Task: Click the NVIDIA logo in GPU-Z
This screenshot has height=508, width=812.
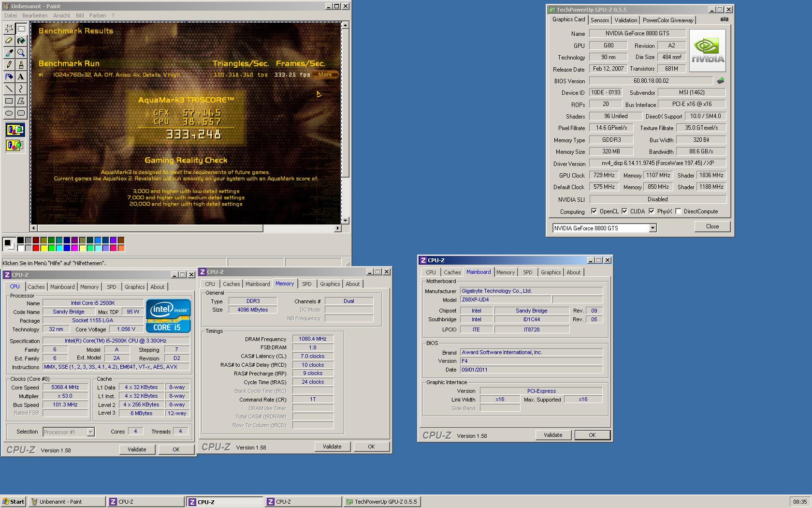Action: point(708,50)
